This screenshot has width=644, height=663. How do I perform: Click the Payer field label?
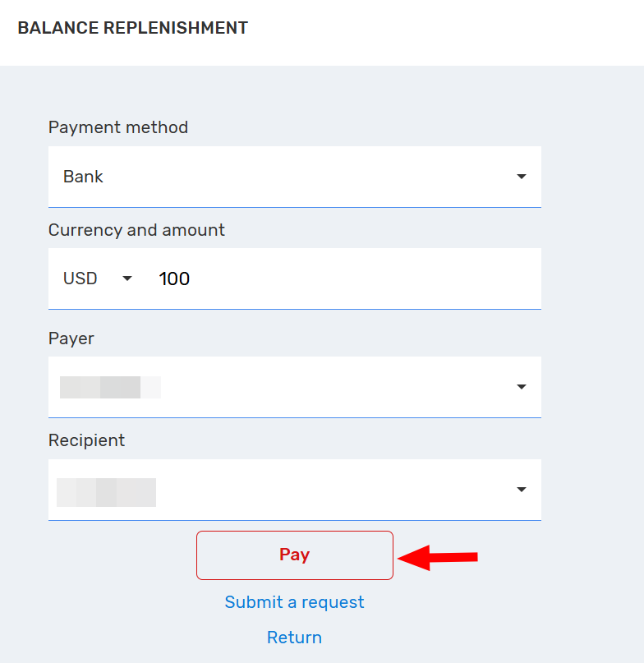(x=71, y=338)
